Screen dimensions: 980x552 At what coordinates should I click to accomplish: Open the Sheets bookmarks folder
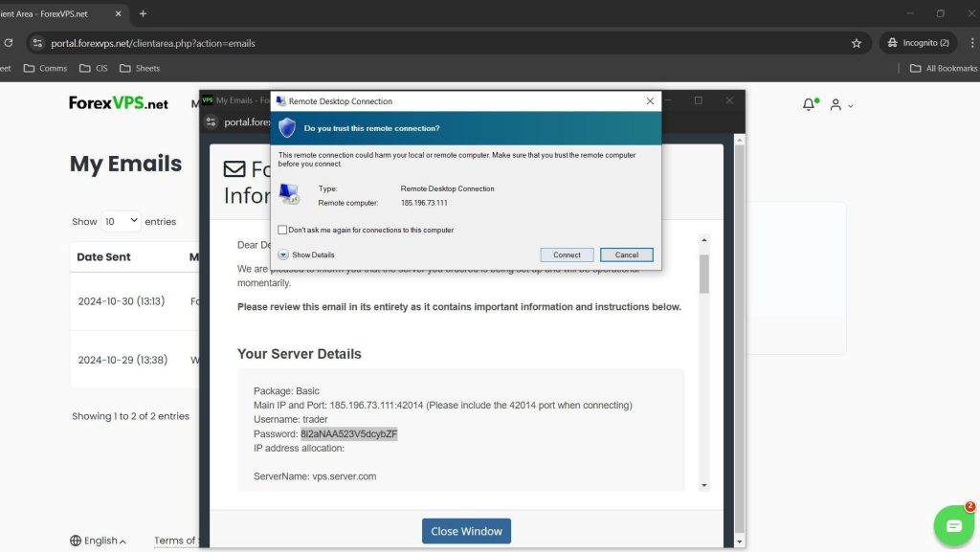click(x=140, y=68)
